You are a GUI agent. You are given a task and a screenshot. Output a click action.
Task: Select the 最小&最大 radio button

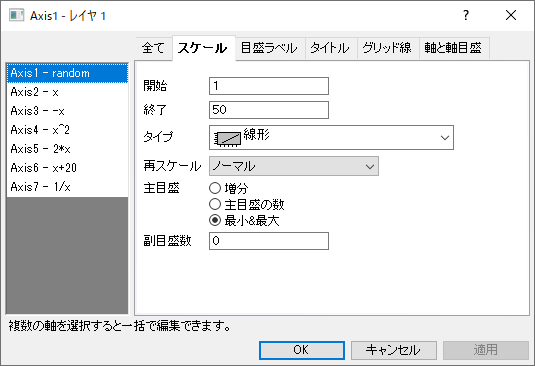pyautogui.click(x=215, y=220)
